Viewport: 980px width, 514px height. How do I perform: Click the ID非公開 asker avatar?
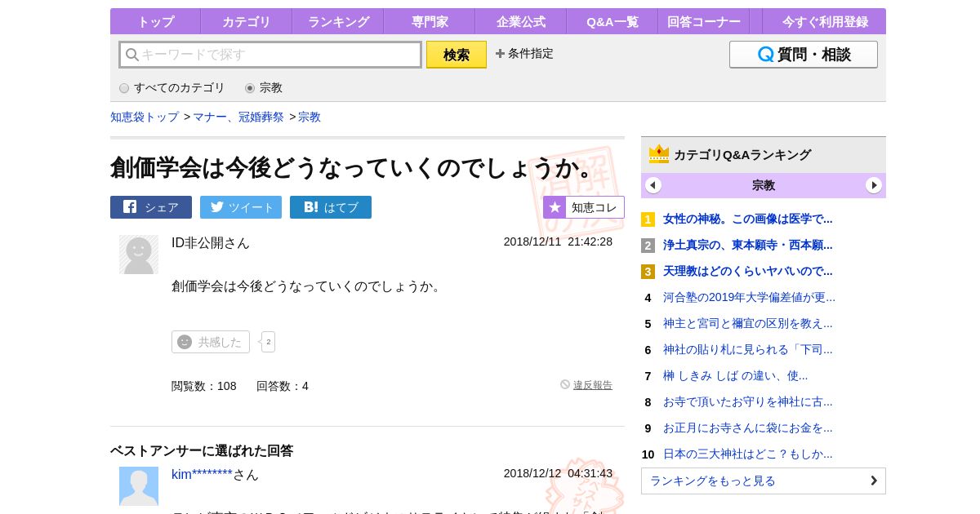coord(139,255)
